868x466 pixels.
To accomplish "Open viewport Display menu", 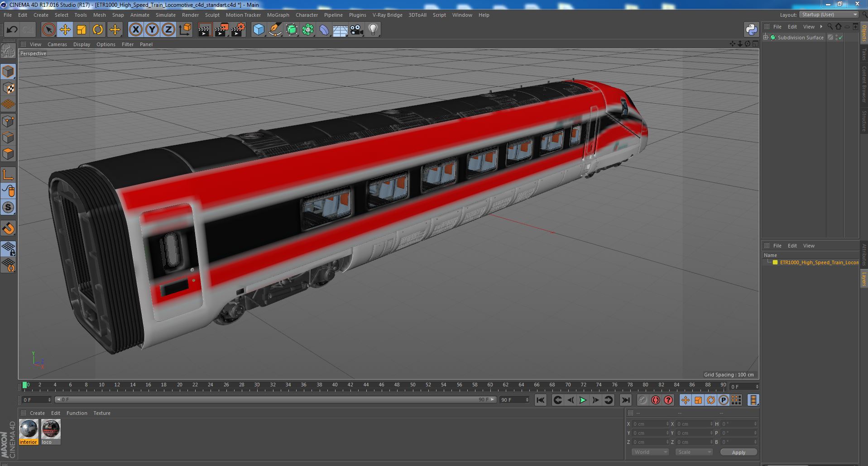I will tap(82, 44).
